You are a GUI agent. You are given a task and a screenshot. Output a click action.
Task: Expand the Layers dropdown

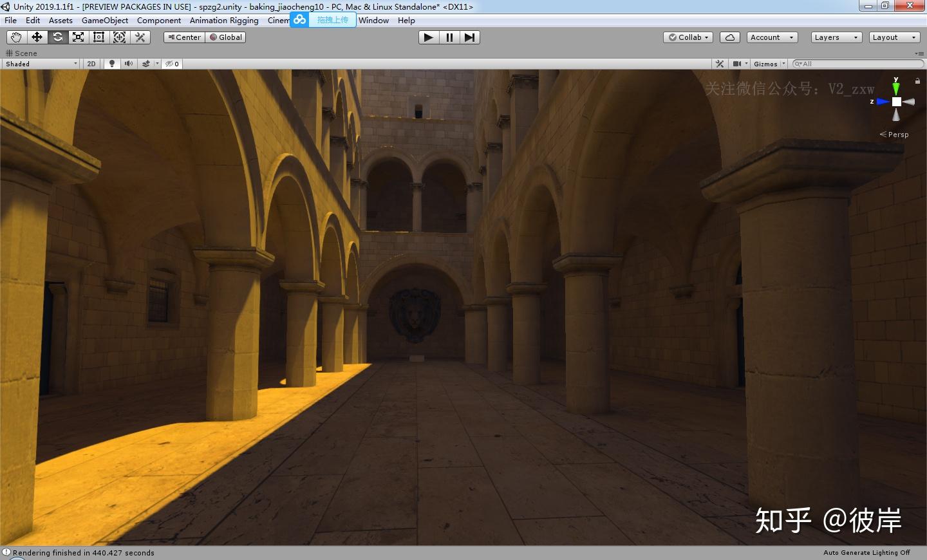pos(836,37)
